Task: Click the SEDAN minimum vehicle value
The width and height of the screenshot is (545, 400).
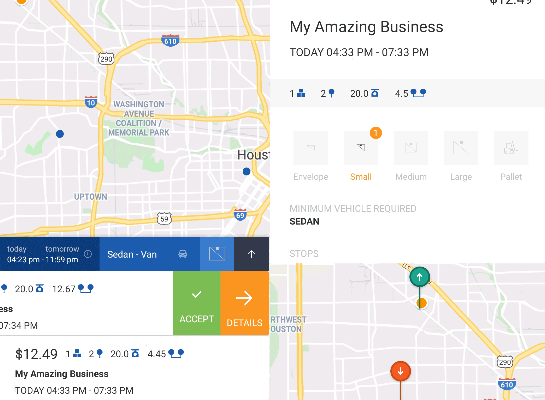Action: [304, 221]
